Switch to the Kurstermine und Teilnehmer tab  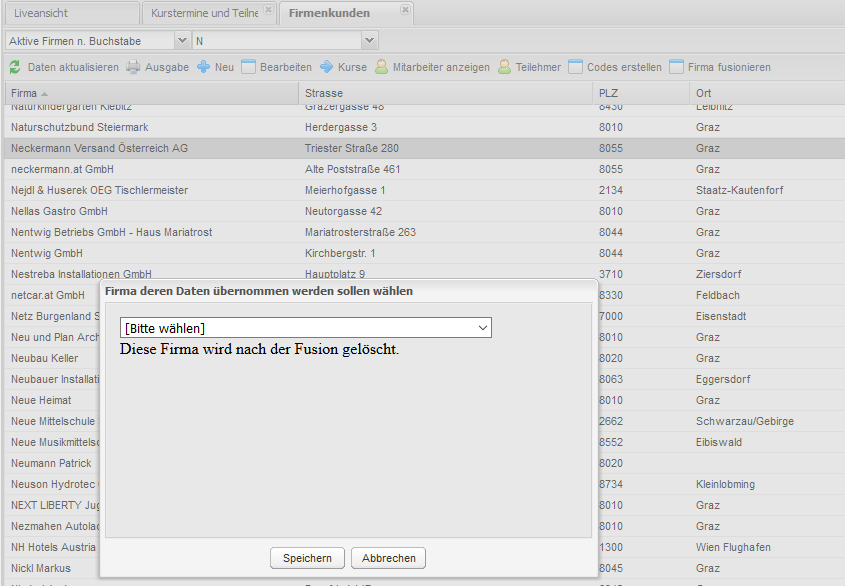tap(203, 13)
